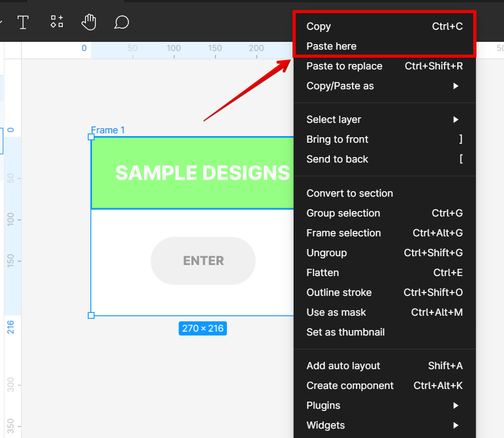Expand the Select layer submenu
Viewport: 504px width, 438px height.
pos(456,120)
